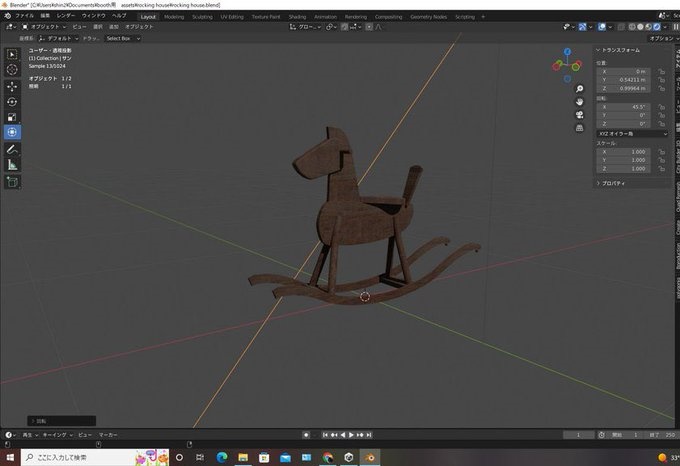Toggle lock on location X
The height and width of the screenshot is (466, 680).
pyautogui.click(x=661, y=72)
